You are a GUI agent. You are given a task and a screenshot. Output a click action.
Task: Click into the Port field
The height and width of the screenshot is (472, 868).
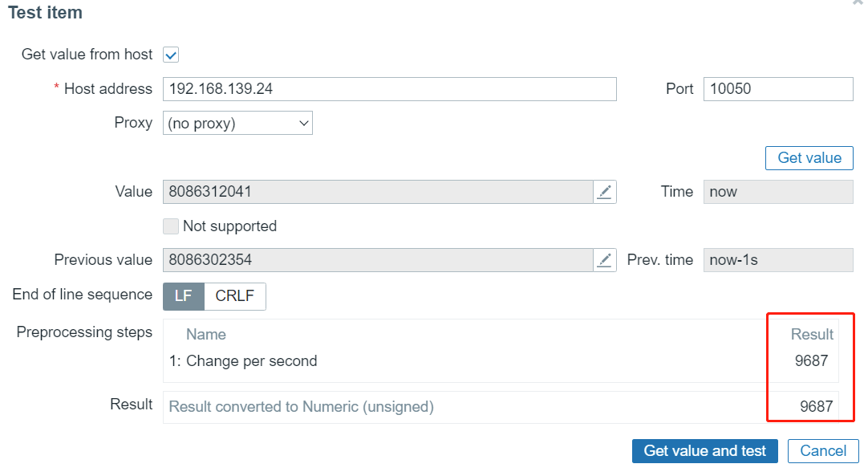tap(777, 89)
